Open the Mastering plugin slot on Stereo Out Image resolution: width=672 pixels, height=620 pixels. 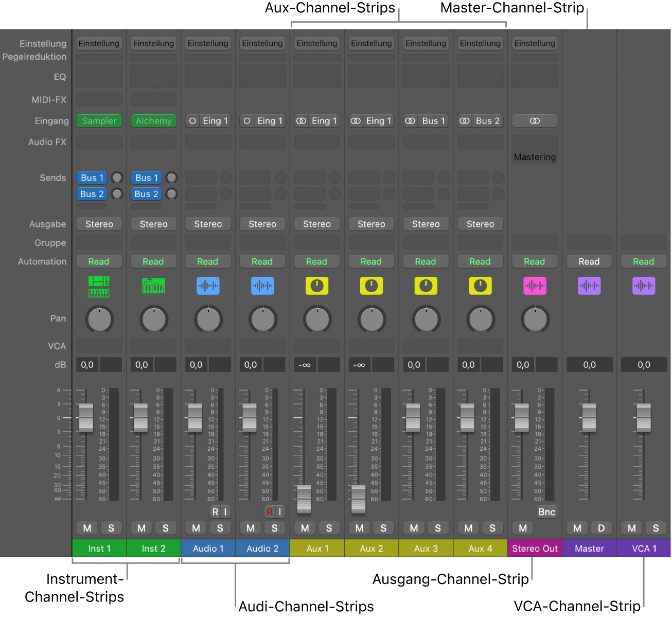[x=535, y=156]
